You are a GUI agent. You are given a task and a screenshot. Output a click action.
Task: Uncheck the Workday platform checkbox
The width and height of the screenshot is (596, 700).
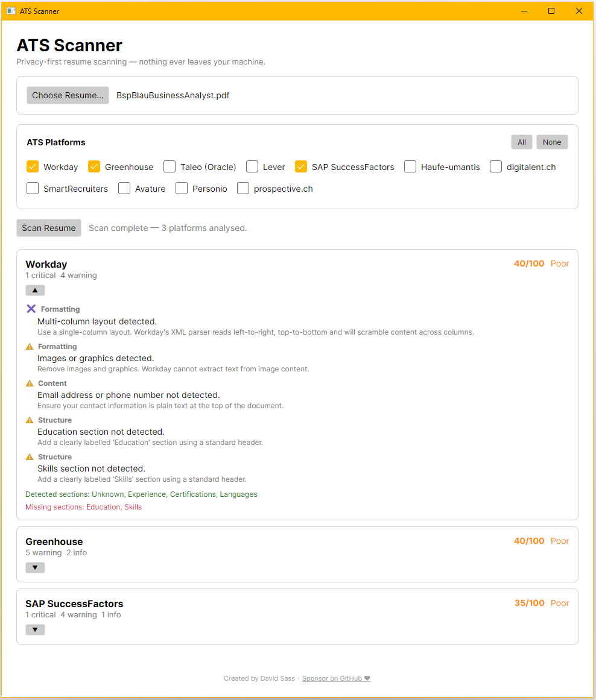(x=33, y=166)
